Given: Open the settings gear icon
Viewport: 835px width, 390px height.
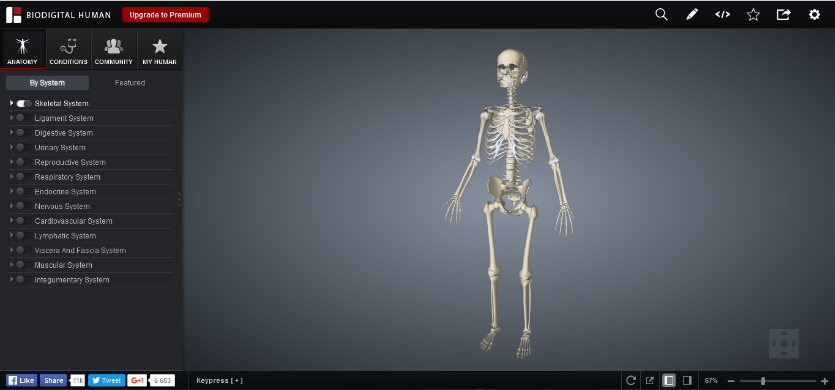Looking at the screenshot, I should (x=814, y=15).
